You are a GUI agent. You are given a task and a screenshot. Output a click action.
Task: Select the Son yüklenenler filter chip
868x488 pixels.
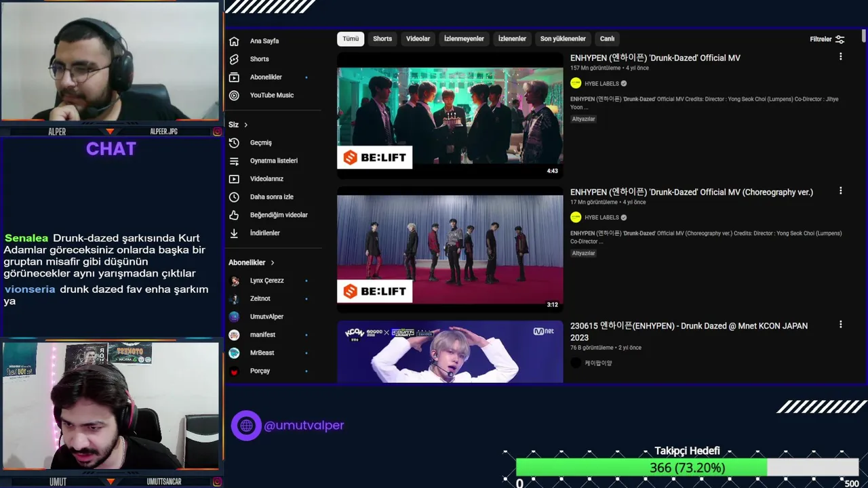(563, 39)
